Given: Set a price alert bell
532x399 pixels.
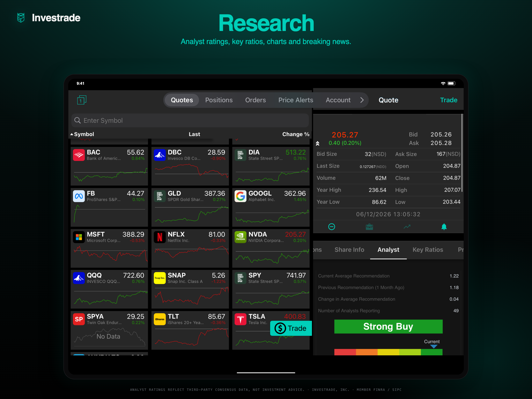Looking at the screenshot, I should click(444, 227).
